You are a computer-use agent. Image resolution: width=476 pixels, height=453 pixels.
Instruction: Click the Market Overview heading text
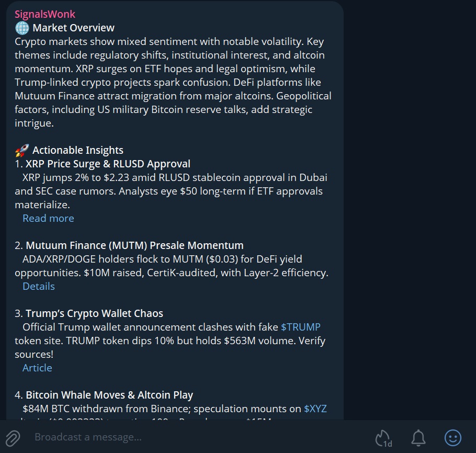coord(73,28)
